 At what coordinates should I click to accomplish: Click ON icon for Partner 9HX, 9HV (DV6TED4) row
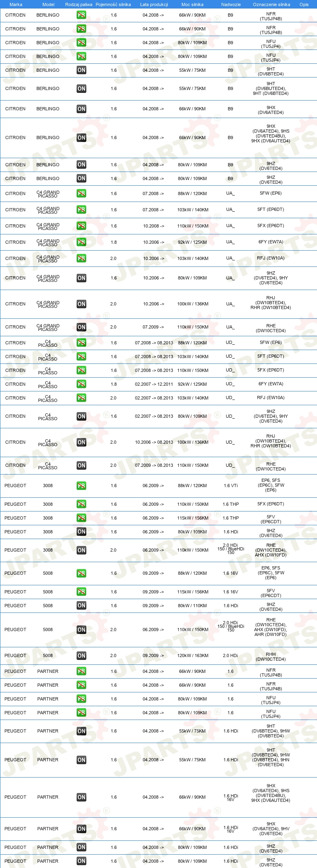pyautogui.click(x=81, y=829)
